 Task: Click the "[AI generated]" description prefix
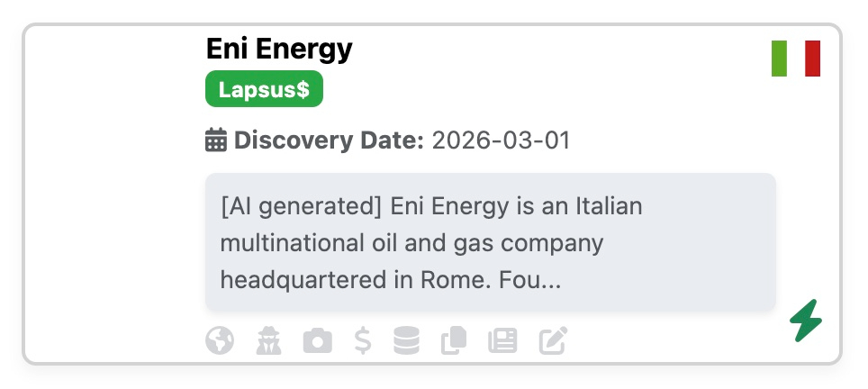[x=301, y=206]
